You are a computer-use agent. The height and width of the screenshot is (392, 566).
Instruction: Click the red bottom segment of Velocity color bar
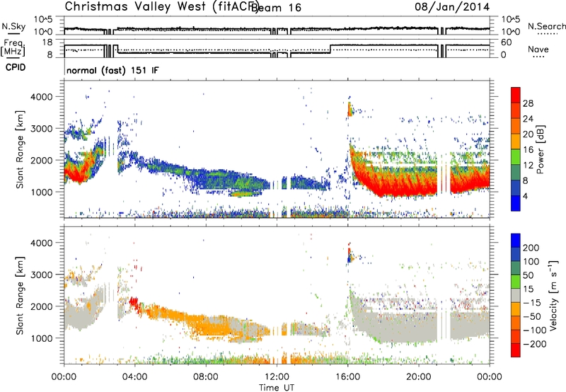click(516, 350)
